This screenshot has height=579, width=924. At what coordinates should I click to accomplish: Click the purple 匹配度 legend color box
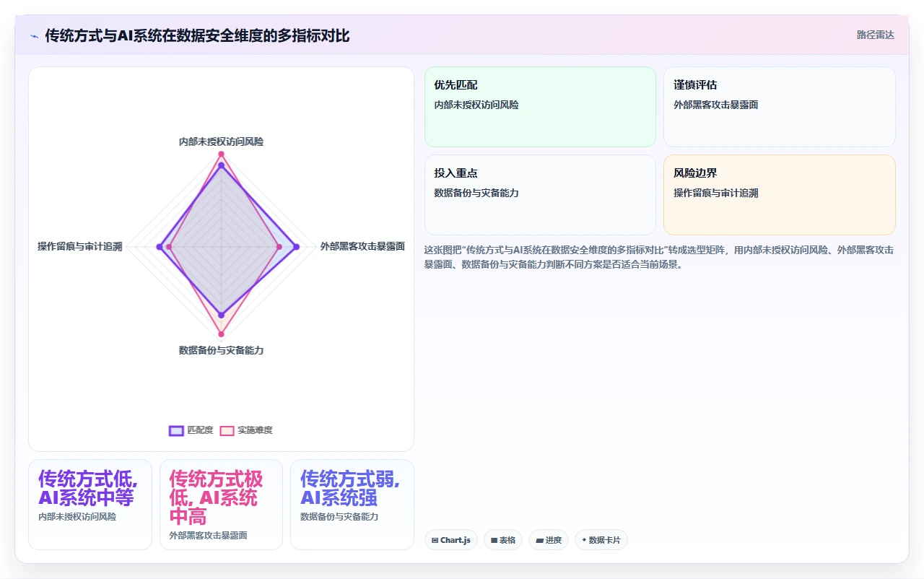176,430
